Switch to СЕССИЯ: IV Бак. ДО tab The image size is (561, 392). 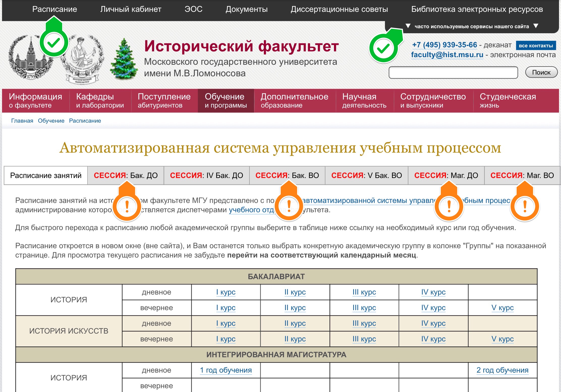(x=207, y=175)
